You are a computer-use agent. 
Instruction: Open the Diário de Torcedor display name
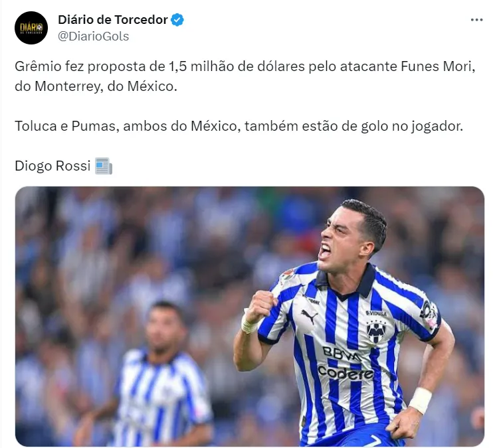113,20
